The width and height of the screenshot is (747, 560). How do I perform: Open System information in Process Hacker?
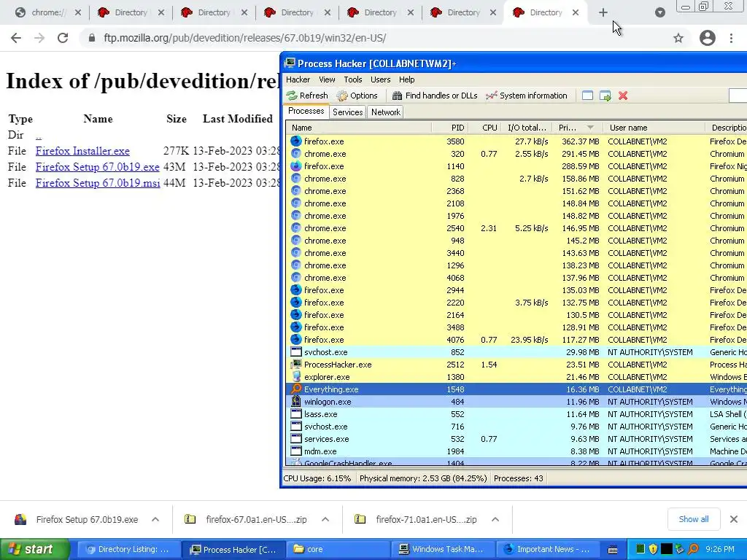[x=527, y=96]
